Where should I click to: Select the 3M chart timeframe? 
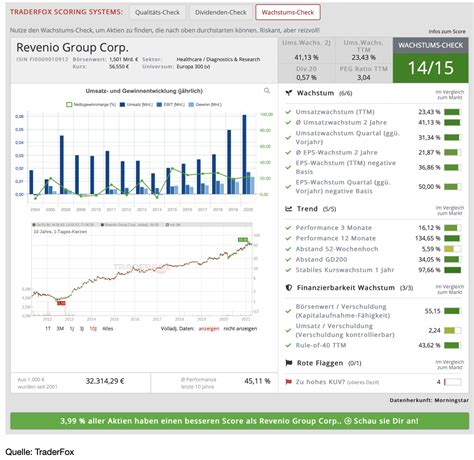pyautogui.click(x=60, y=329)
